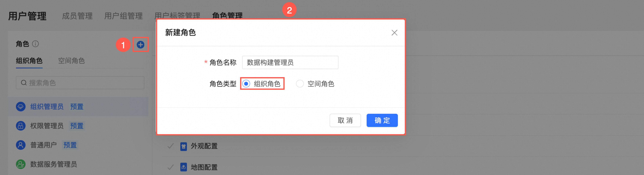Open the 用户组管理 tab

click(x=123, y=16)
